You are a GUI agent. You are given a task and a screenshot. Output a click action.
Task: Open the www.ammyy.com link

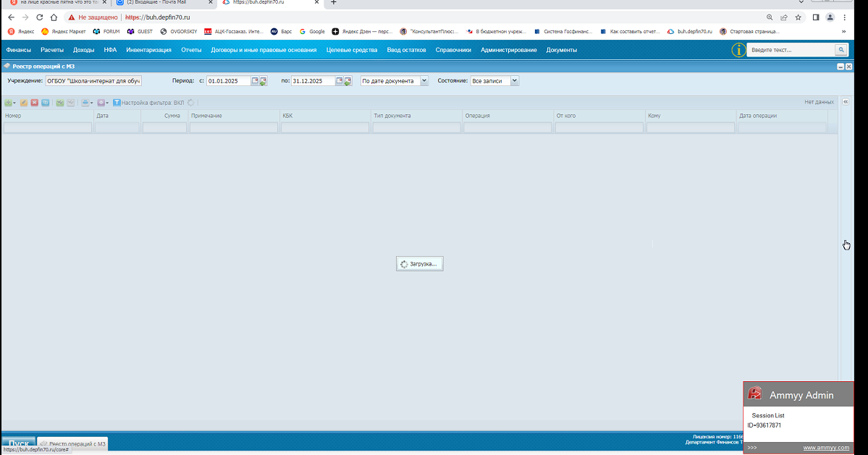click(x=826, y=448)
